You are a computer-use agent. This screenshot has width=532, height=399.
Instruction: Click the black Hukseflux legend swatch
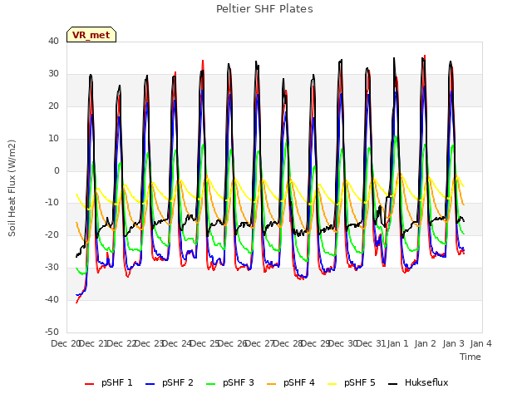tap(393, 384)
